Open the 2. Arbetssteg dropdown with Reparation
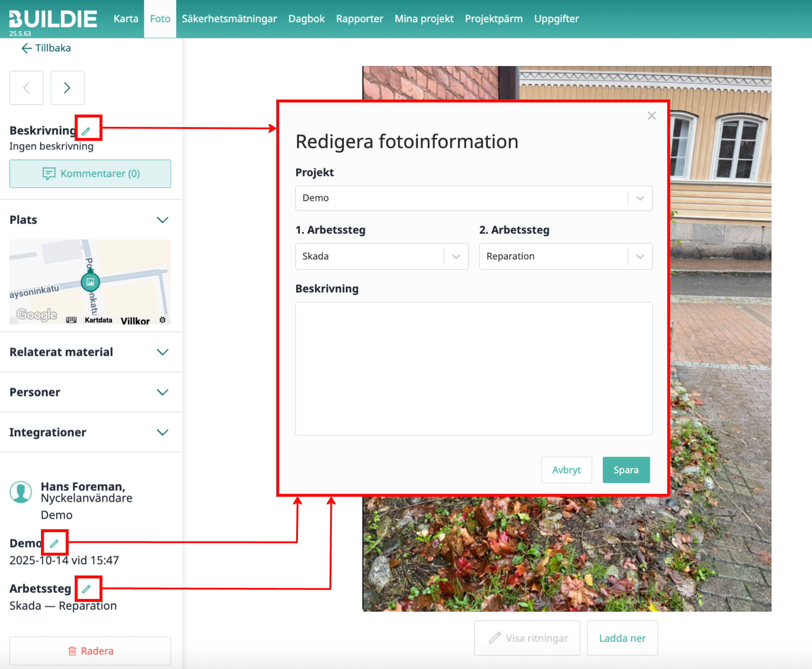812x669 pixels. 565,256
